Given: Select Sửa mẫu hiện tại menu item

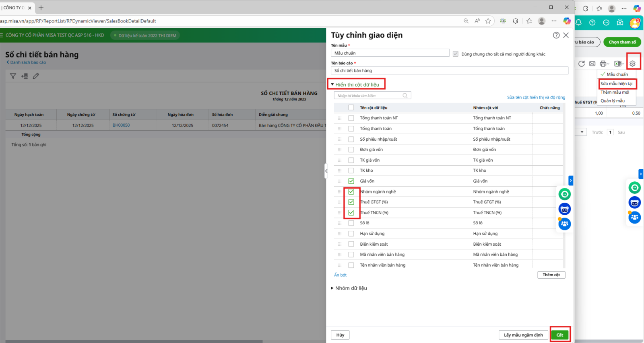Looking at the screenshot, I should 616,84.
